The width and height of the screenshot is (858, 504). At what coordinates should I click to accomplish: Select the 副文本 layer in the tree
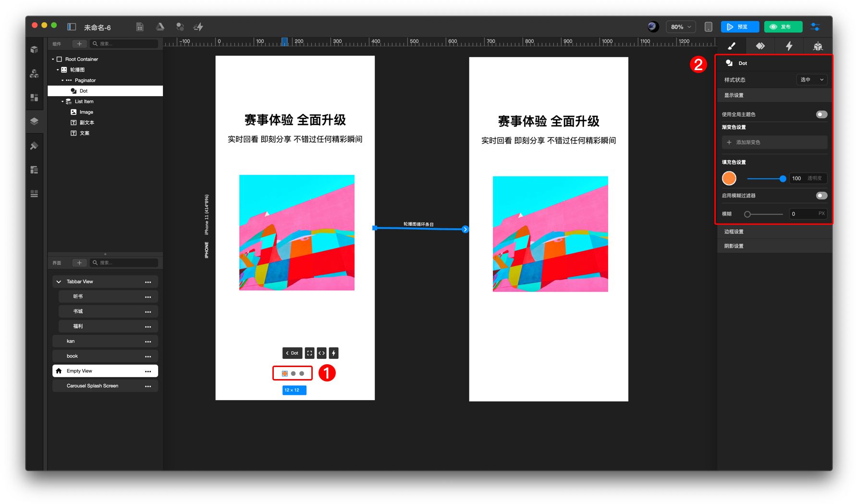[105, 123]
